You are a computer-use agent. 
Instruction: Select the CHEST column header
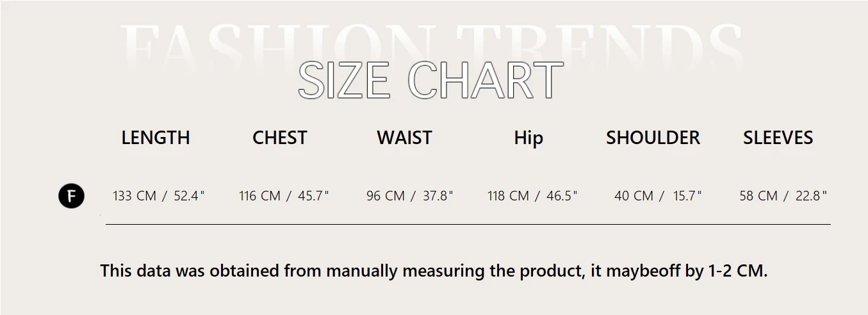coord(279,138)
